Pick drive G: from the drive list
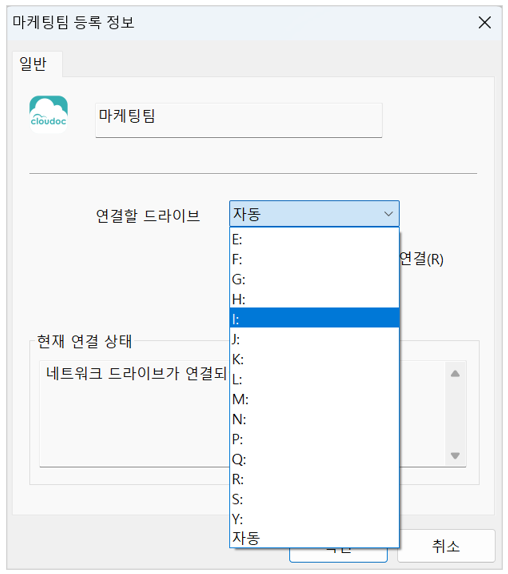This screenshot has width=508, height=574. coord(314,280)
